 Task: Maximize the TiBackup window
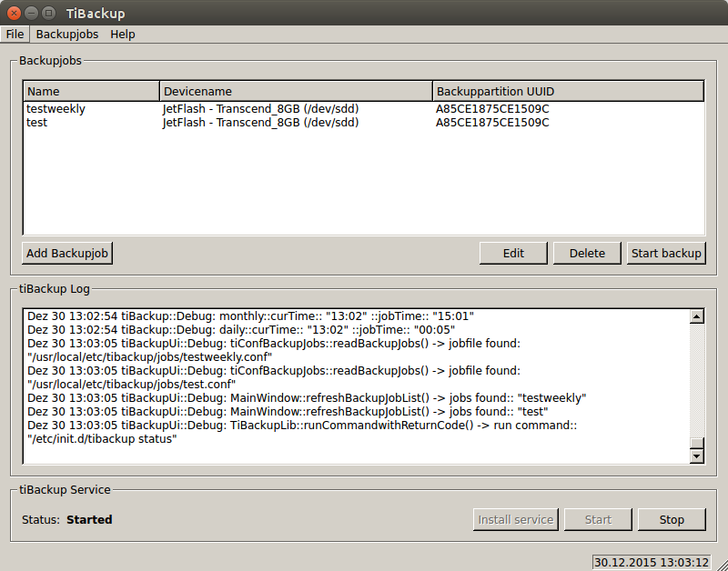point(48,13)
